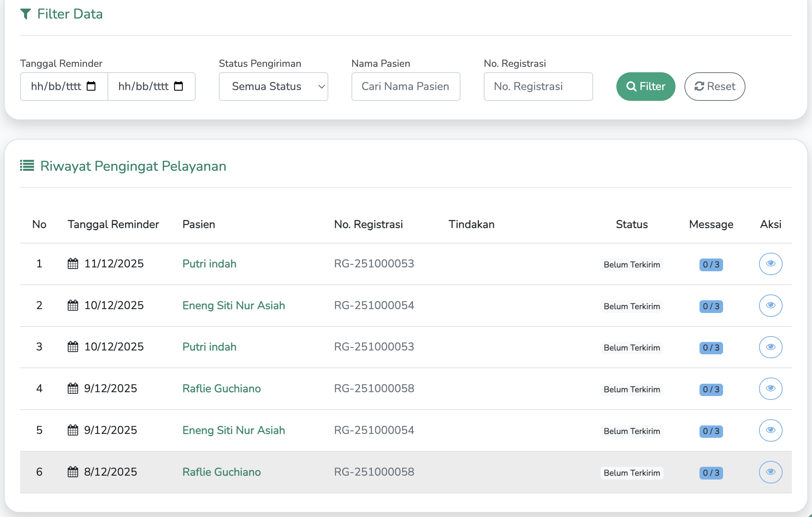Click Raflie Guchiano link in row 6

click(222, 472)
